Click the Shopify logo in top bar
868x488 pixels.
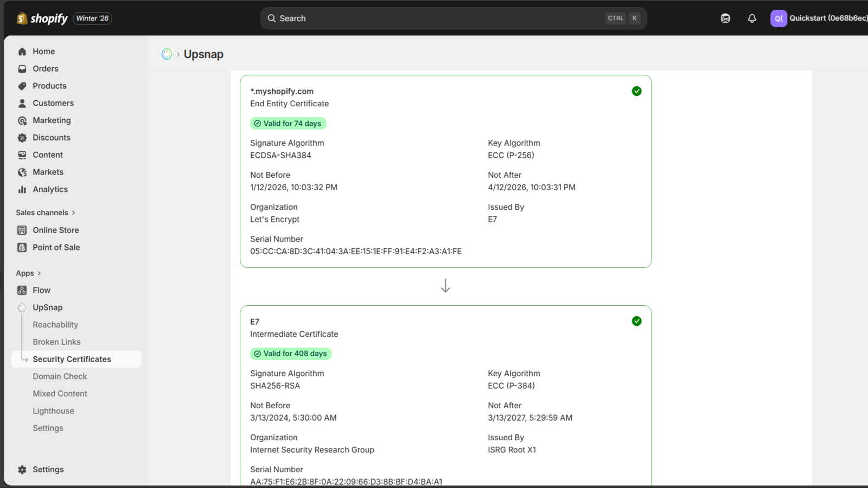point(42,18)
